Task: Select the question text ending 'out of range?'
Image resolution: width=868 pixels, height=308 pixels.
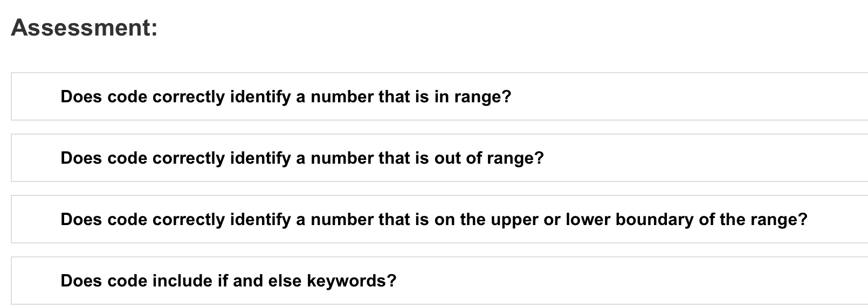Action: click(302, 158)
